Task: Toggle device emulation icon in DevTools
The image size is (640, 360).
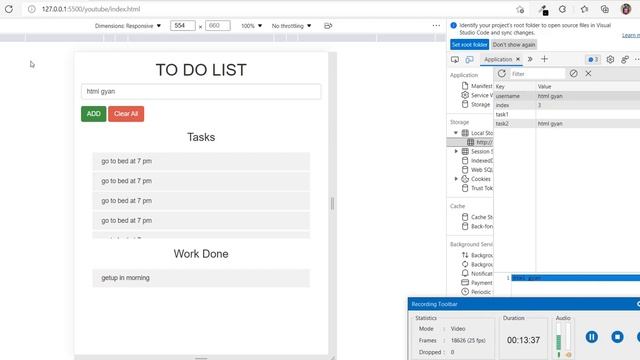Action: coord(469,60)
